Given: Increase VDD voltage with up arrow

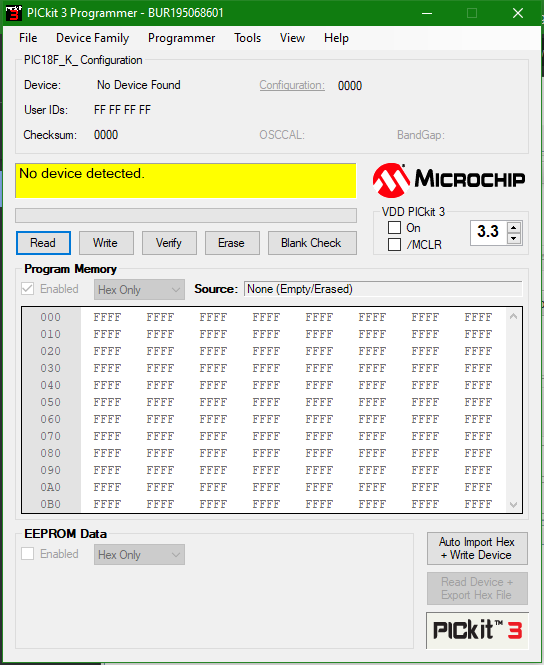Looking at the screenshot, I should [513, 227].
